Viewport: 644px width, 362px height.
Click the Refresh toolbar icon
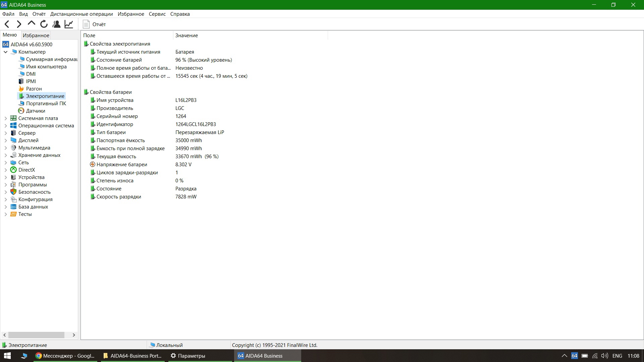point(44,24)
